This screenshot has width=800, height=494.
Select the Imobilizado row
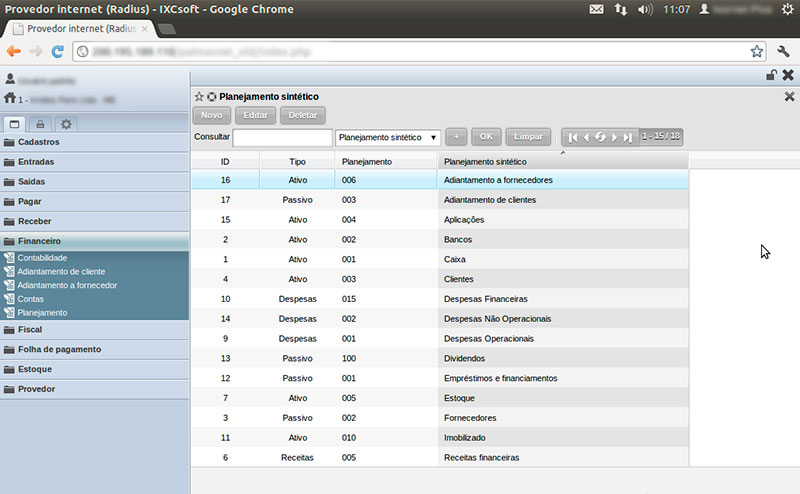point(440,438)
